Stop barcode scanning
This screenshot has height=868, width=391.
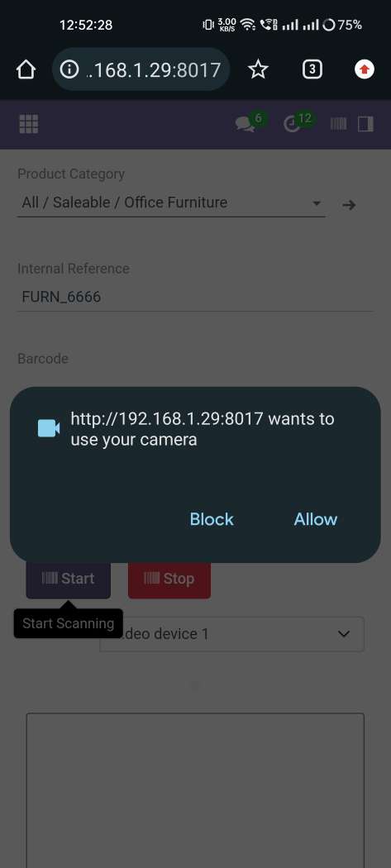tap(169, 579)
